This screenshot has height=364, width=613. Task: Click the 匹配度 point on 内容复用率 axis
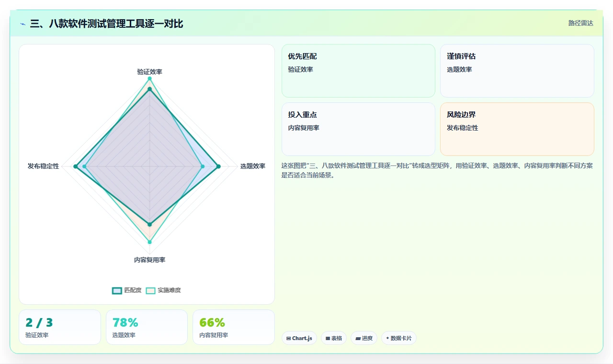coord(149,224)
